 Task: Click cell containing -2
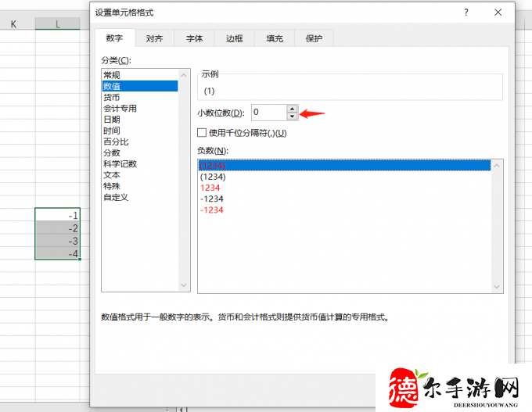pyautogui.click(x=58, y=227)
